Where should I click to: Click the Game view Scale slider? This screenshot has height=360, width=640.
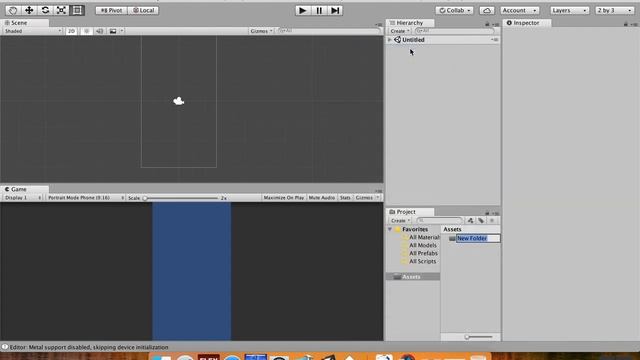tap(181, 198)
